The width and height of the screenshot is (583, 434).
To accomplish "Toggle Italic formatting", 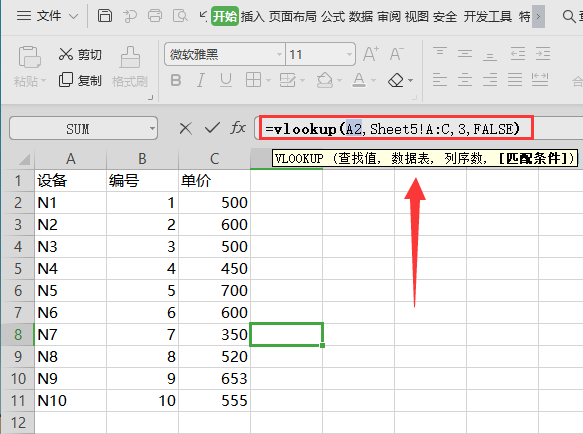I will (x=201, y=80).
